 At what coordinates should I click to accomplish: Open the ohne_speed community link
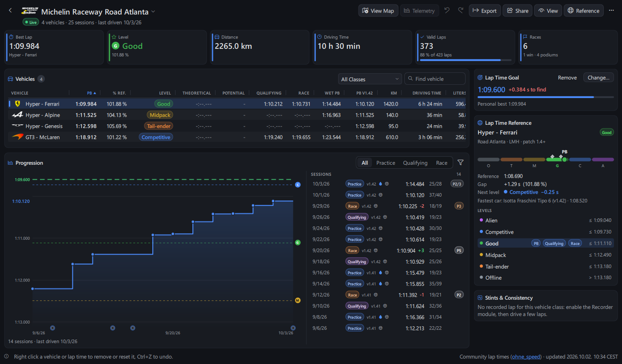[526, 356]
